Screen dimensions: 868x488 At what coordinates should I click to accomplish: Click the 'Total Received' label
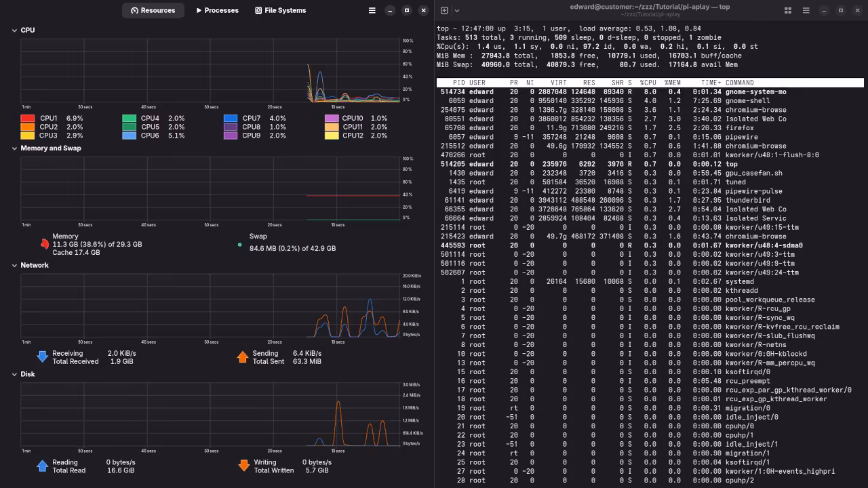[75, 362]
